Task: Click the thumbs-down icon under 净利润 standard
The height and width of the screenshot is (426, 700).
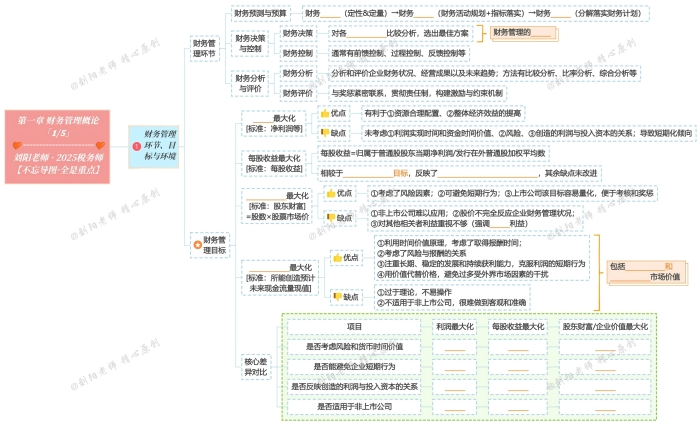Action: coord(324,132)
